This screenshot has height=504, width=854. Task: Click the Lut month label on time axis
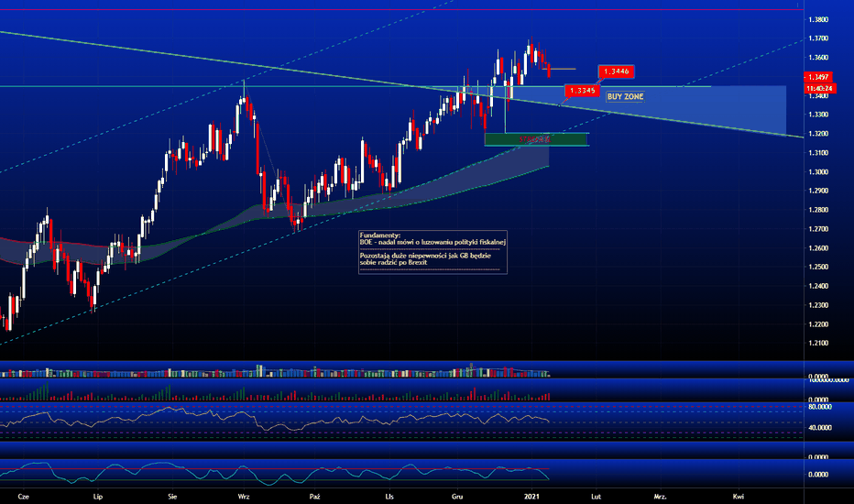(597, 497)
